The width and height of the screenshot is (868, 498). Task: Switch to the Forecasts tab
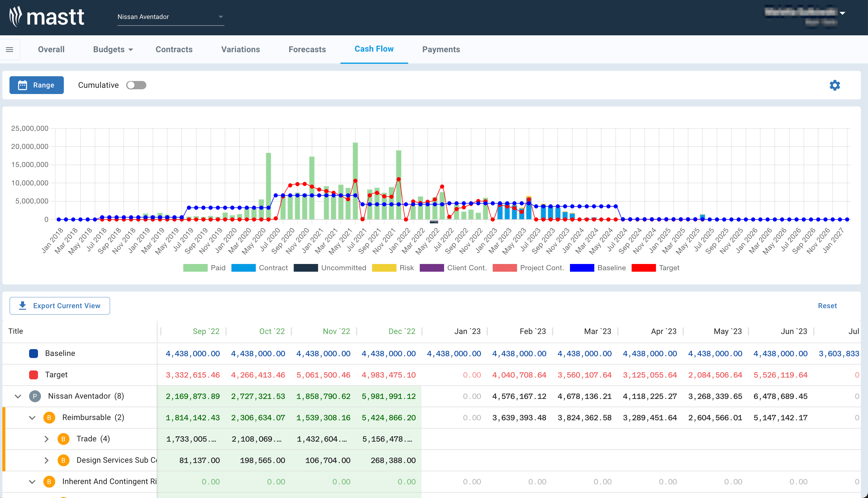coord(307,50)
